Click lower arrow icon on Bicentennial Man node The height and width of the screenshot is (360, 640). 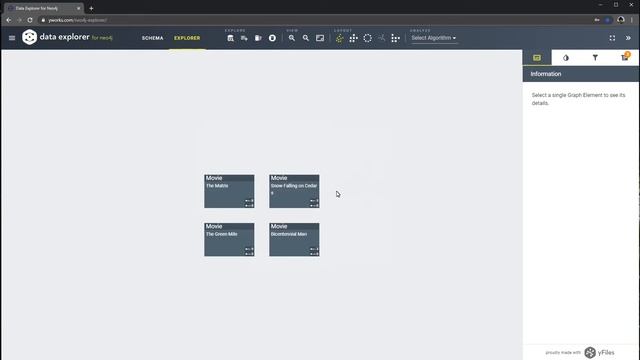point(314,253)
